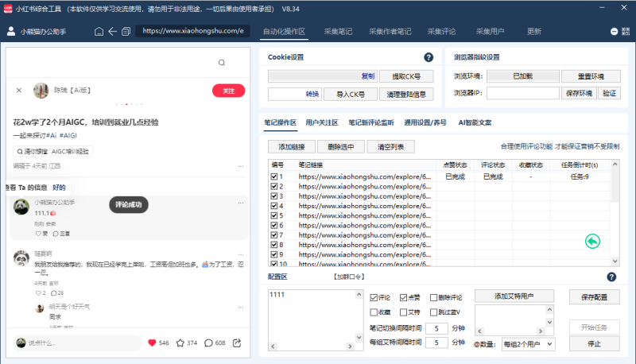This screenshot has height=364, width=636.
Task: Click the round minus icon in header
Action: click(x=614, y=32)
